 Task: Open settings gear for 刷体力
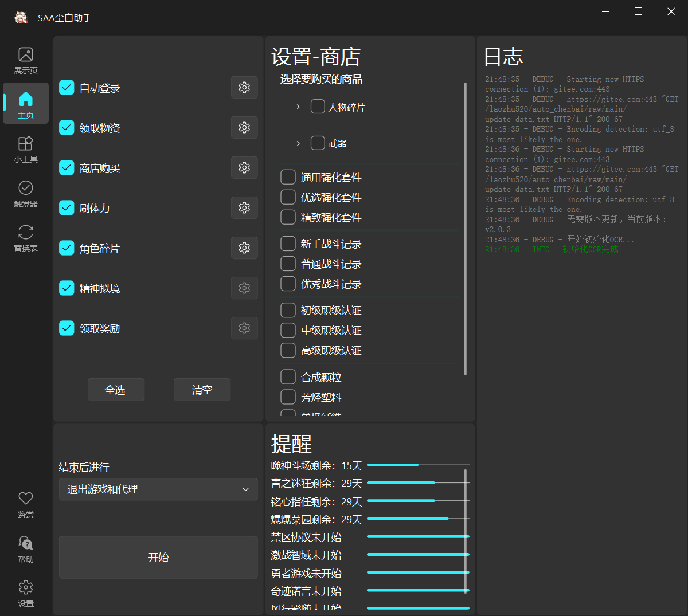click(x=244, y=207)
